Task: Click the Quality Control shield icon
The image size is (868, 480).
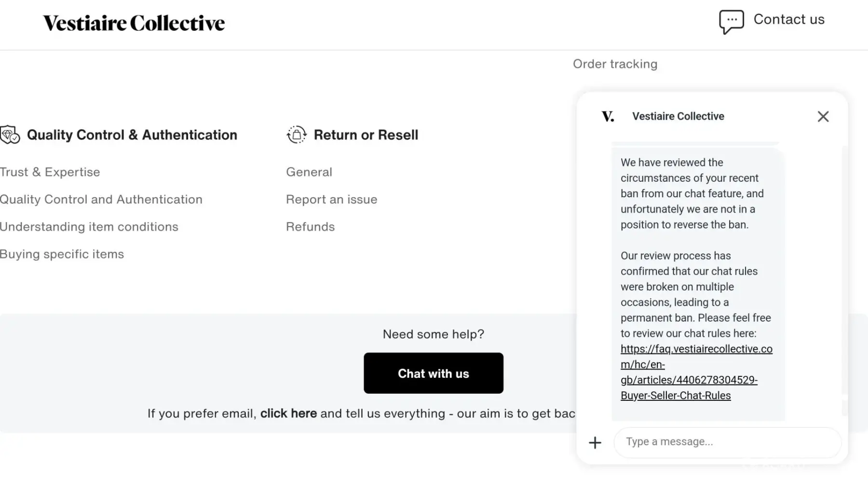Action: coord(10,135)
